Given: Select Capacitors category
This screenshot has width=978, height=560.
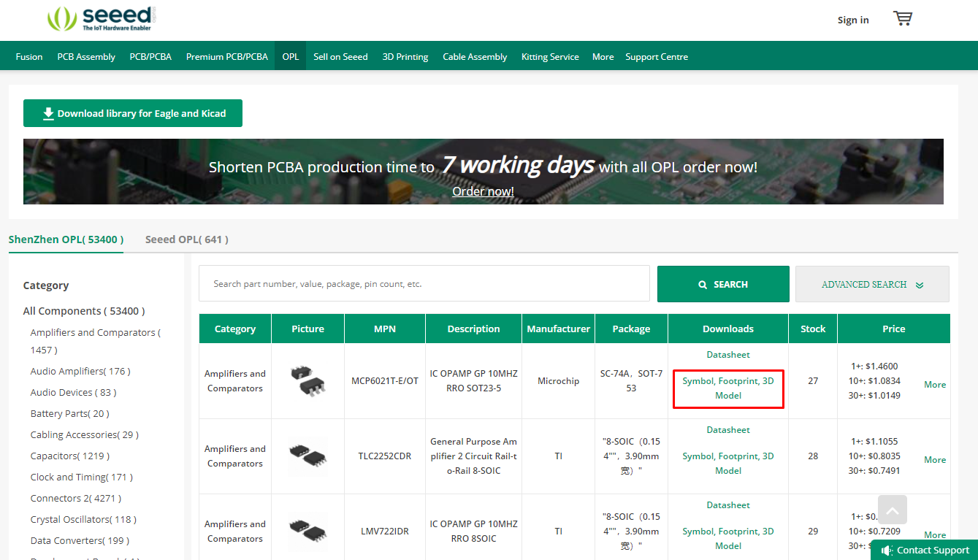Looking at the screenshot, I should tap(70, 456).
